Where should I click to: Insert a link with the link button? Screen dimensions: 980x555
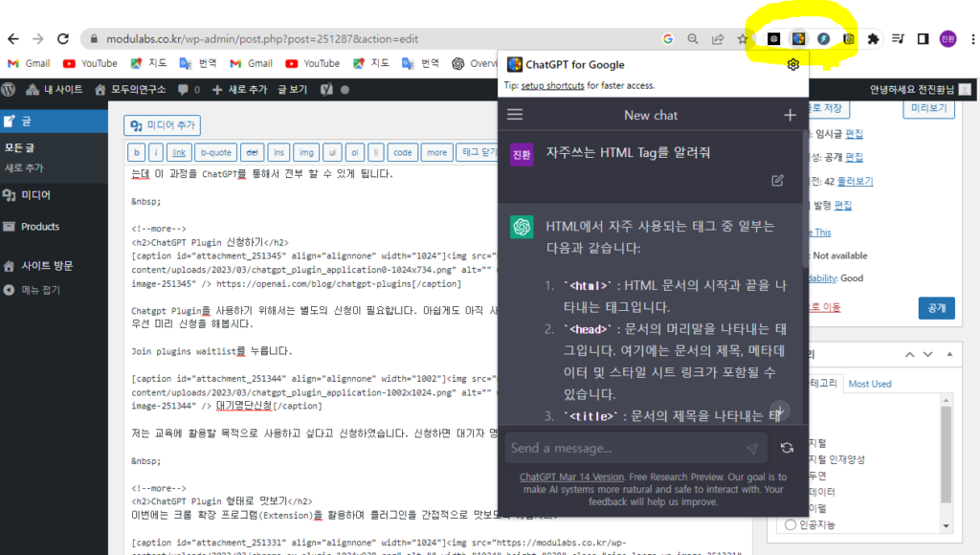(179, 152)
